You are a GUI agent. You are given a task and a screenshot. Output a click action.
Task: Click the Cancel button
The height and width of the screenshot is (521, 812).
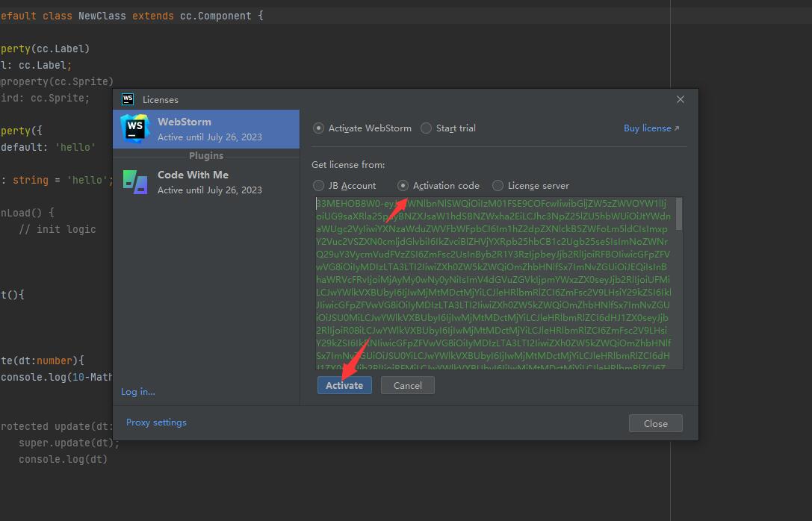[408, 385]
